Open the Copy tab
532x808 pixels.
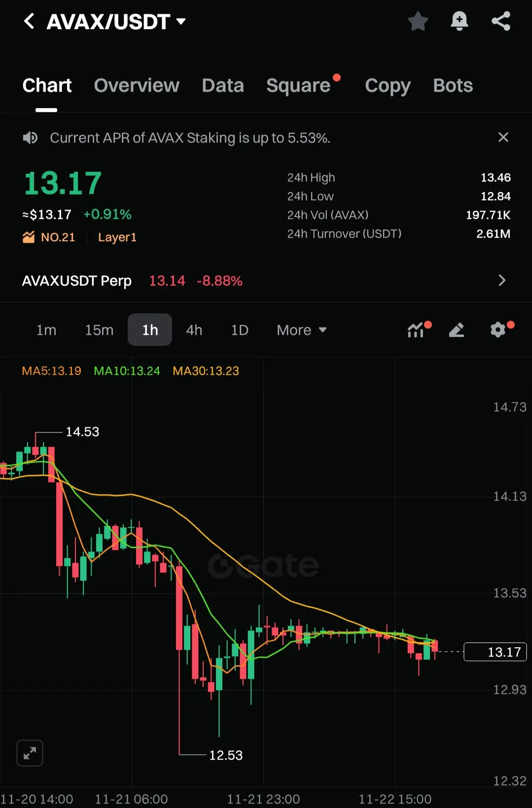pos(388,86)
